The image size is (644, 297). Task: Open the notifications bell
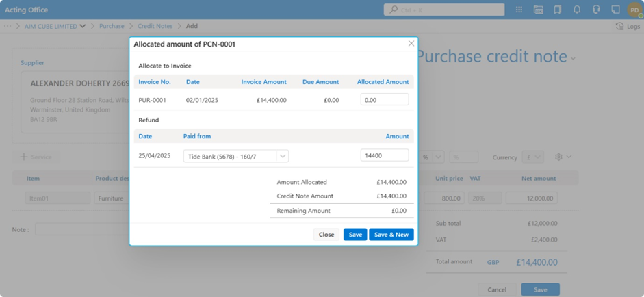[x=576, y=10]
